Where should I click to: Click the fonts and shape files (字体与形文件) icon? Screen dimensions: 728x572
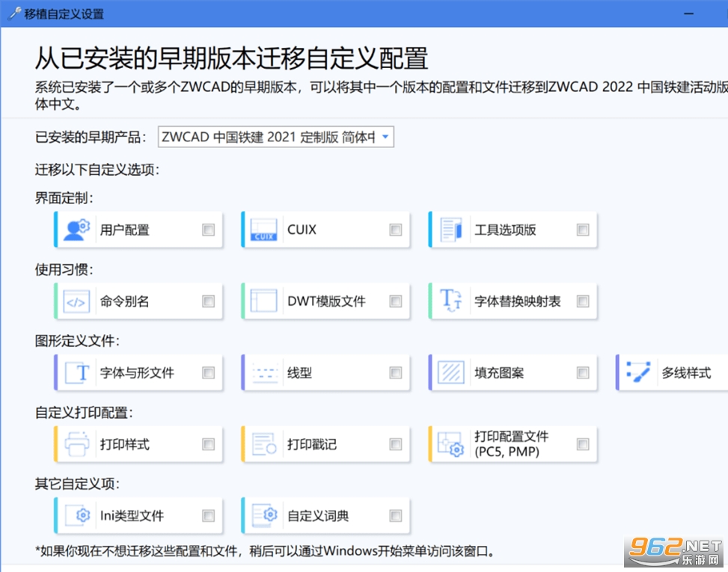point(77,372)
